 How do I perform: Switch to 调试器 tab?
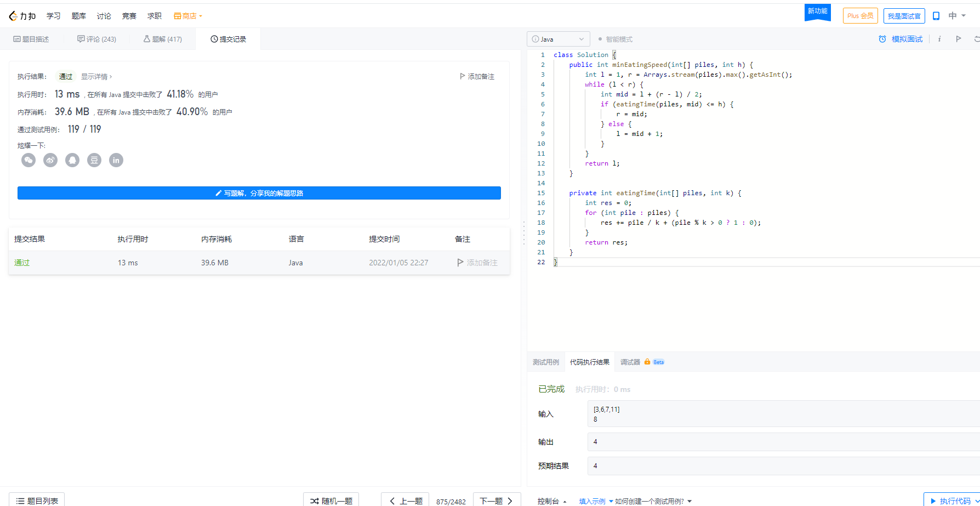[630, 362]
